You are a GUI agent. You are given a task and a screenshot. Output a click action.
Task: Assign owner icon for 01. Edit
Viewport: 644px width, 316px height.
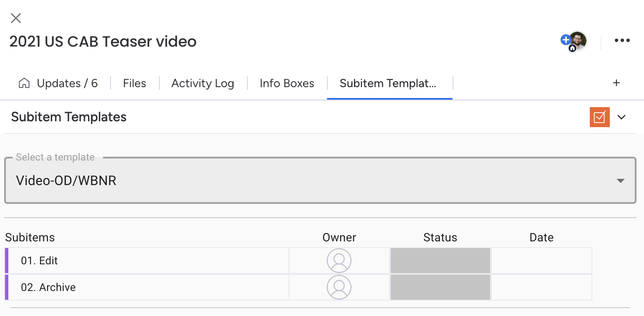(x=339, y=261)
